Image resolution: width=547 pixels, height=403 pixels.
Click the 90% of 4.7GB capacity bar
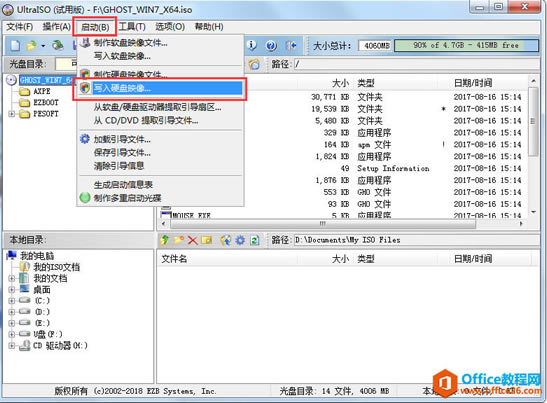[x=466, y=46]
